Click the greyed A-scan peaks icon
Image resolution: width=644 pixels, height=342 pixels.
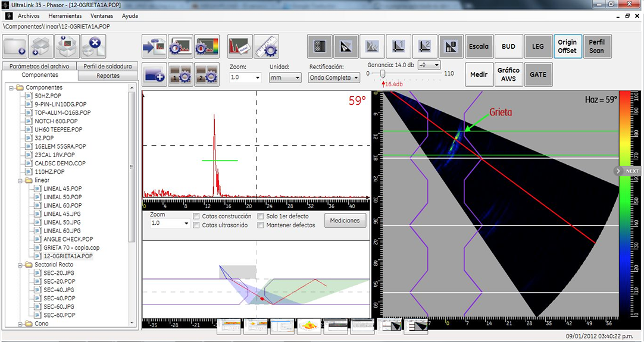pos(373,46)
